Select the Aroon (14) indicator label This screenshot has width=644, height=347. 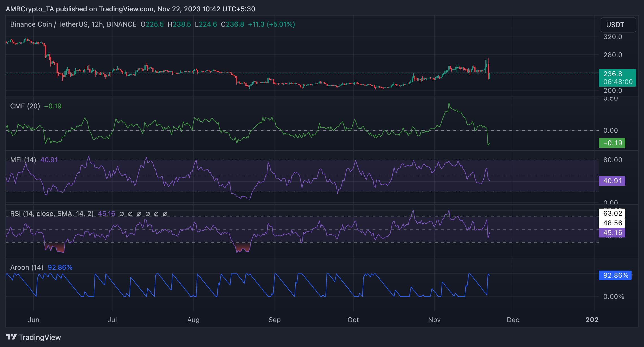pos(27,267)
